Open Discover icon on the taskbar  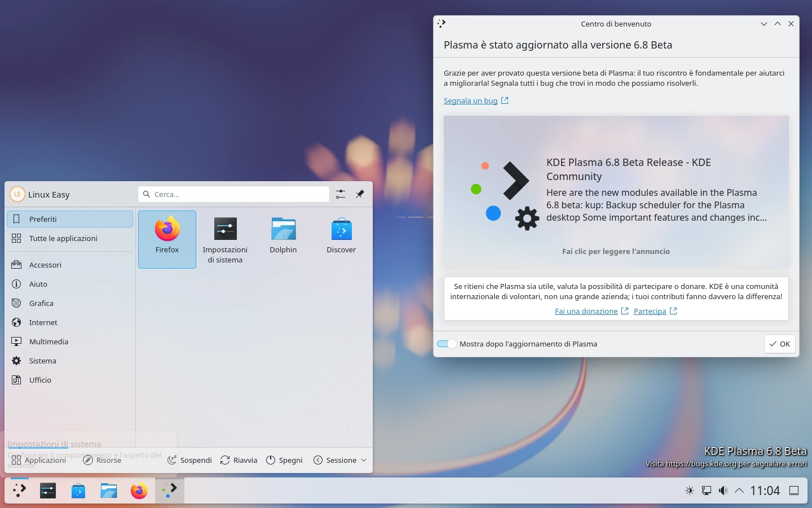pyautogui.click(x=78, y=491)
